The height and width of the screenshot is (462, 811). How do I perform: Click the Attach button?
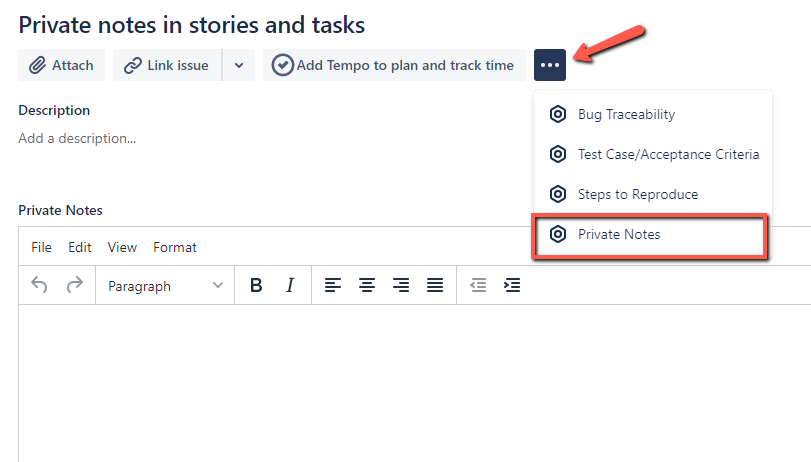pyautogui.click(x=61, y=65)
